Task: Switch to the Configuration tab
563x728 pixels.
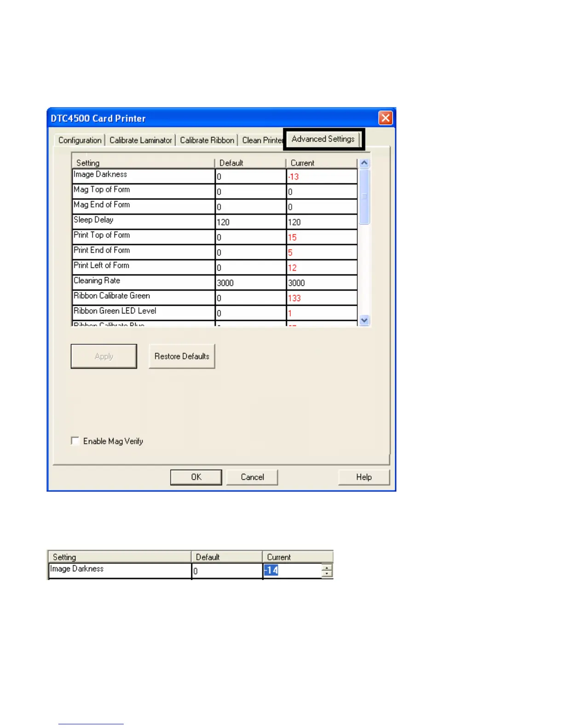Action: (80, 140)
